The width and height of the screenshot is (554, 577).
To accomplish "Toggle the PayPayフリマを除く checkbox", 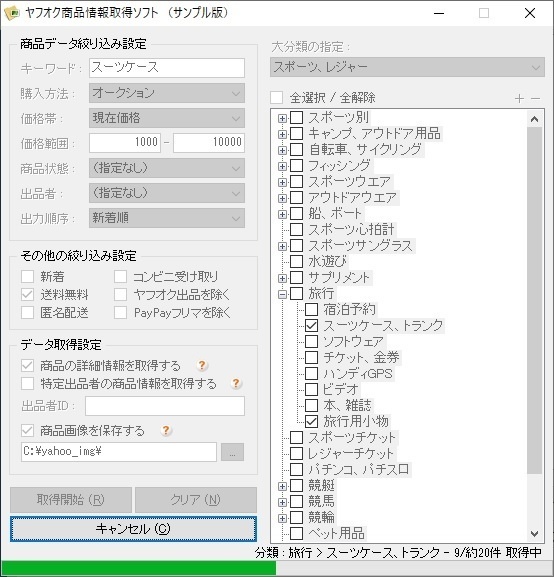I will click(120, 313).
